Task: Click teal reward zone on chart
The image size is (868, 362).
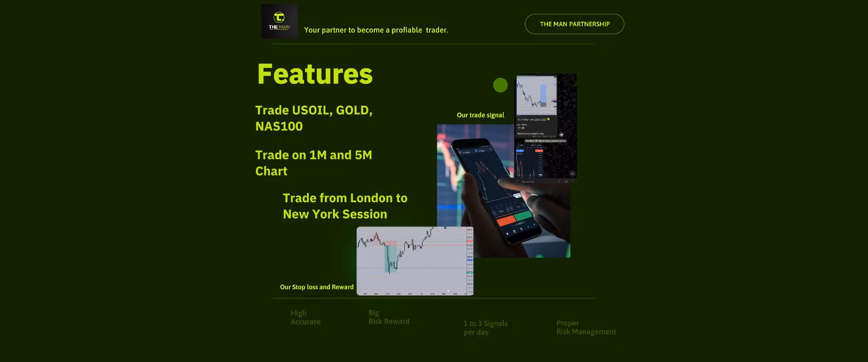Action: [390, 259]
